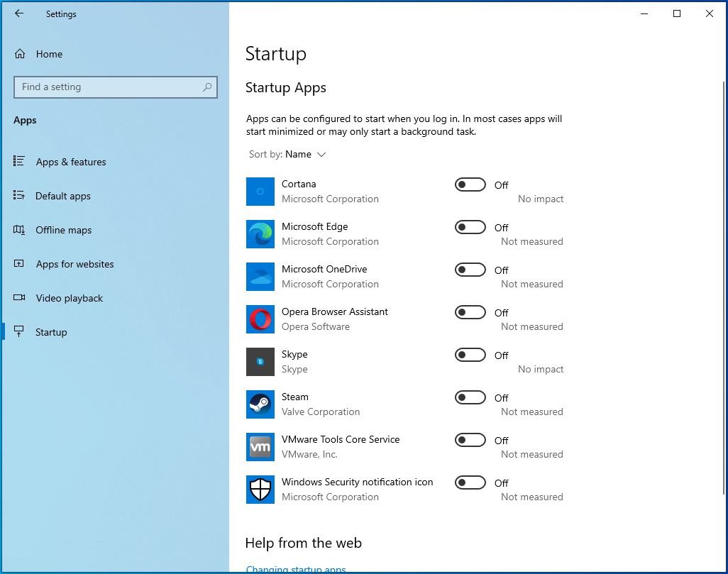Click the Microsoft OneDrive cloud icon
This screenshot has height=574, width=728.
(x=260, y=277)
